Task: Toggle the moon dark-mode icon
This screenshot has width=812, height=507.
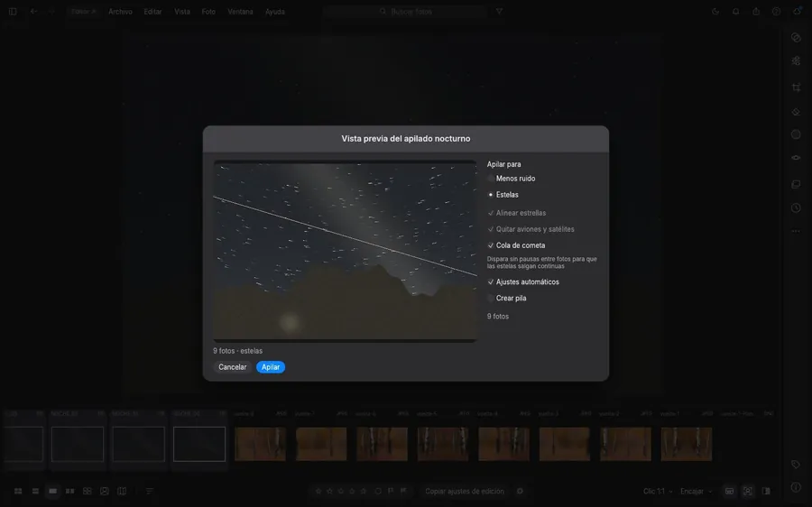Action: pyautogui.click(x=715, y=12)
